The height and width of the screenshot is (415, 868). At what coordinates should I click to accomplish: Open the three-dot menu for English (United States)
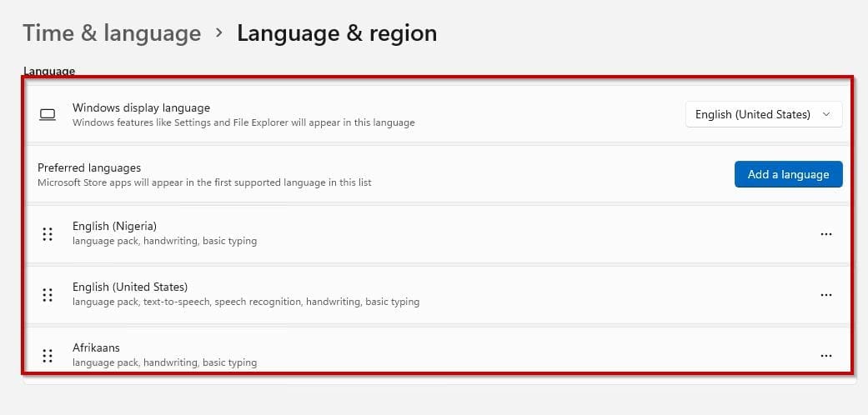(x=825, y=294)
